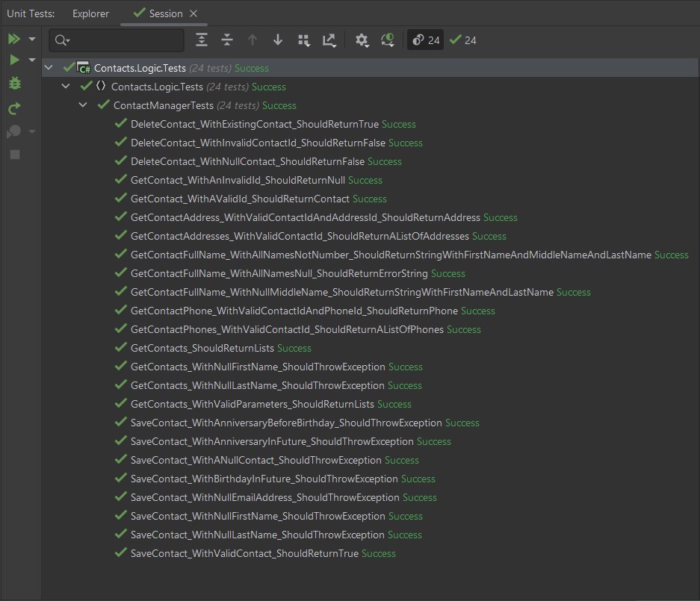Toggle the all-tests filter showing 24
Viewport: 700px width, 601px height.
(426, 40)
